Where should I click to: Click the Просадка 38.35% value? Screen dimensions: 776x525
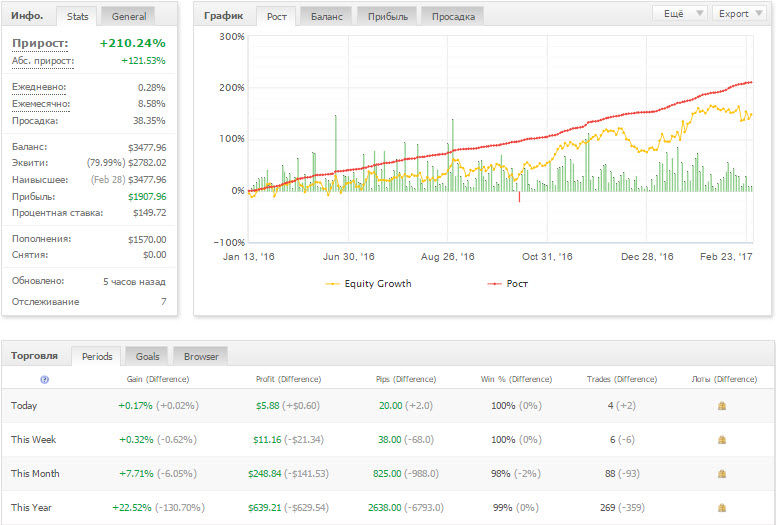click(149, 121)
